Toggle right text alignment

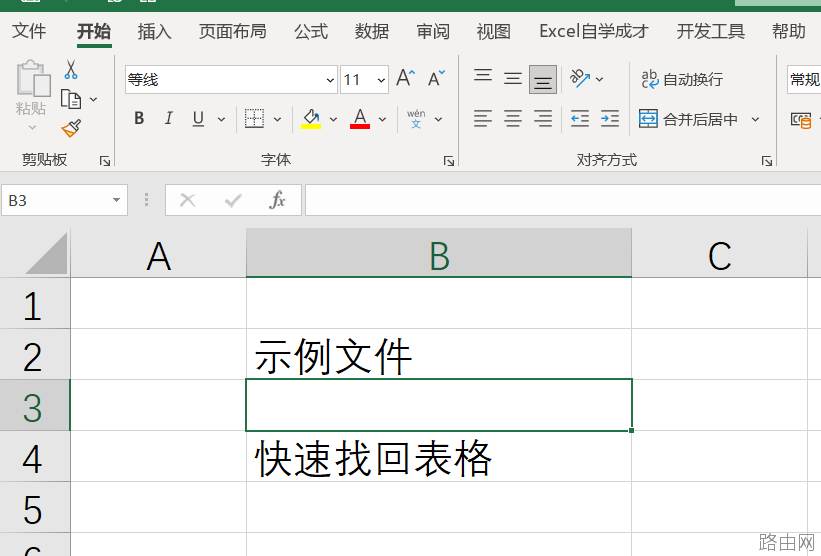[543, 119]
